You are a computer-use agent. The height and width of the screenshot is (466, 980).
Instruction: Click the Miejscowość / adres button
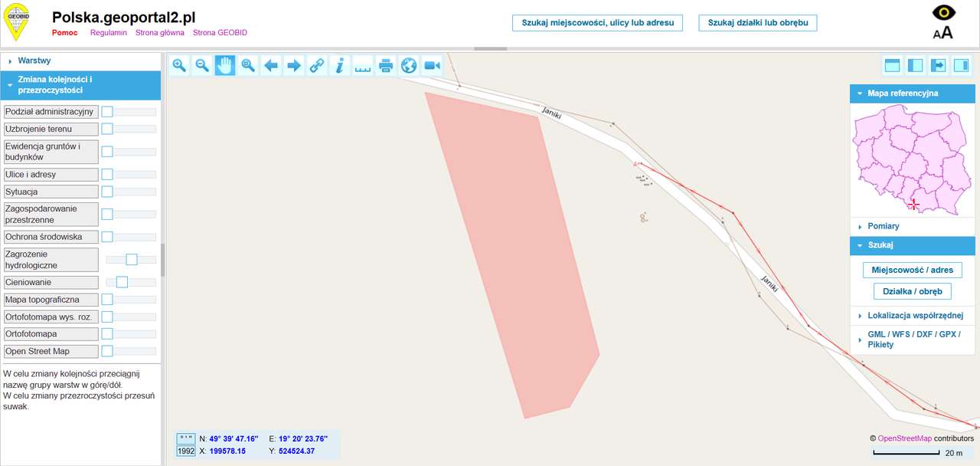(913, 270)
